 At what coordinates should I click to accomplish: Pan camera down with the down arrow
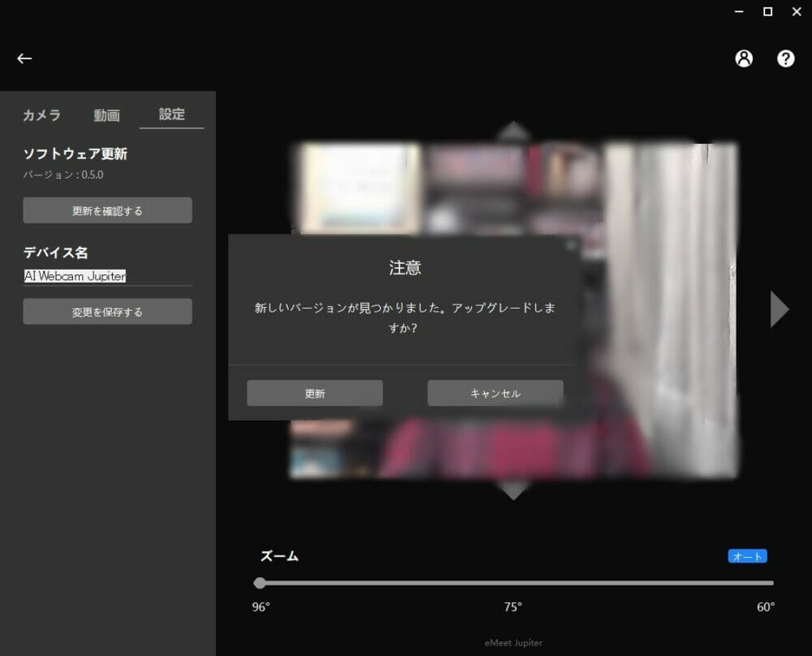[513, 490]
